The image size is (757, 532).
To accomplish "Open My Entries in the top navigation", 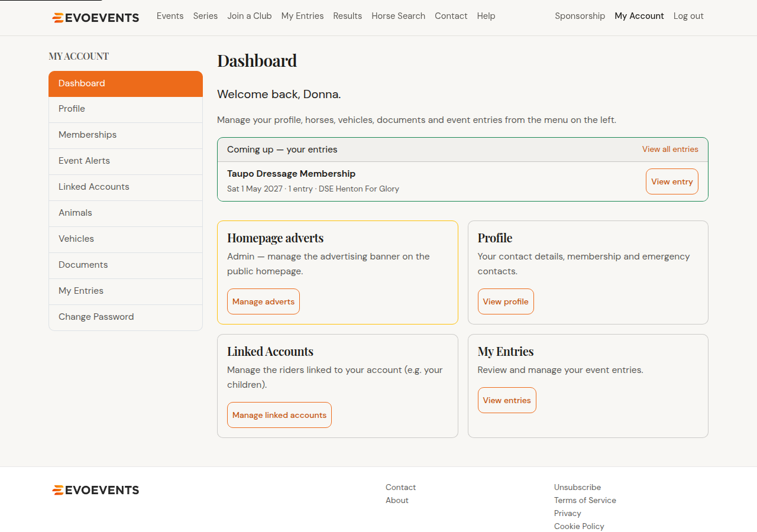I will (302, 16).
